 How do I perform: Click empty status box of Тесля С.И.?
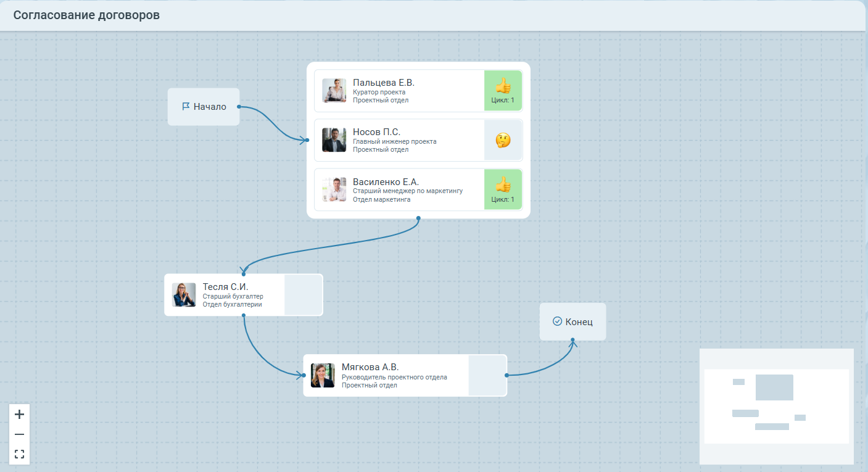[x=303, y=295]
